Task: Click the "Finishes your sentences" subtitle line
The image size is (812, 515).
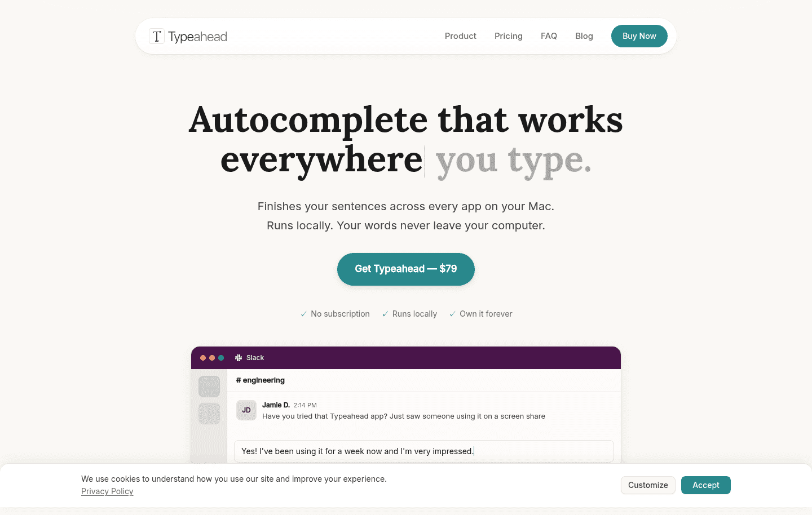Action: (406, 206)
